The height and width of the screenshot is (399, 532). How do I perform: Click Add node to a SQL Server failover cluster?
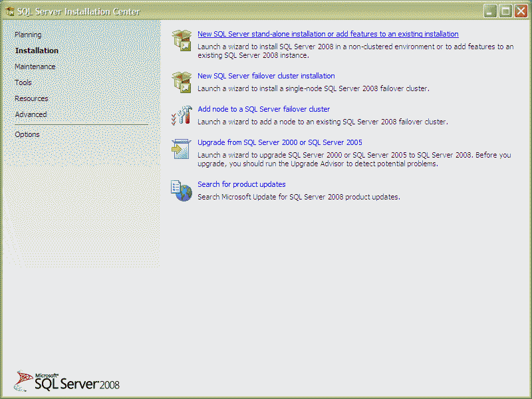pyautogui.click(x=263, y=109)
